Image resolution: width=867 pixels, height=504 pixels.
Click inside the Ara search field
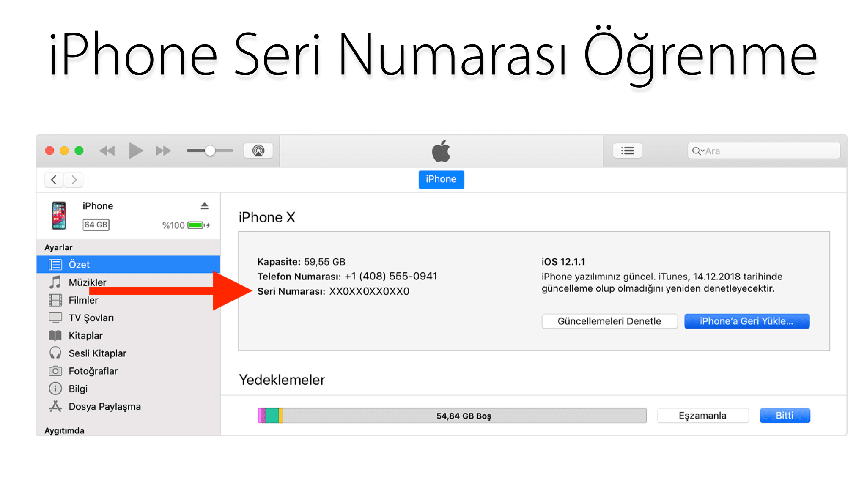763,151
